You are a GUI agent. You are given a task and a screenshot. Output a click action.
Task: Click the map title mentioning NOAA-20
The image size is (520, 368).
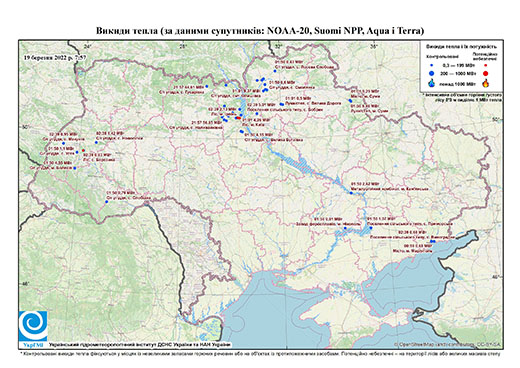pos(260,31)
